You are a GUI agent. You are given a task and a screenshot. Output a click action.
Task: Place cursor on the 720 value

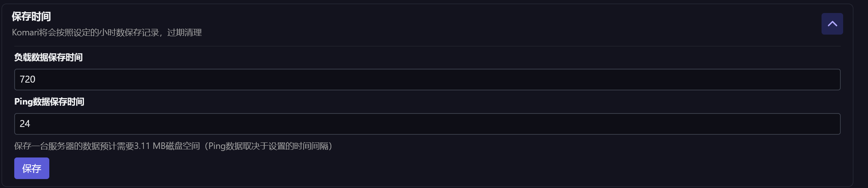point(28,79)
